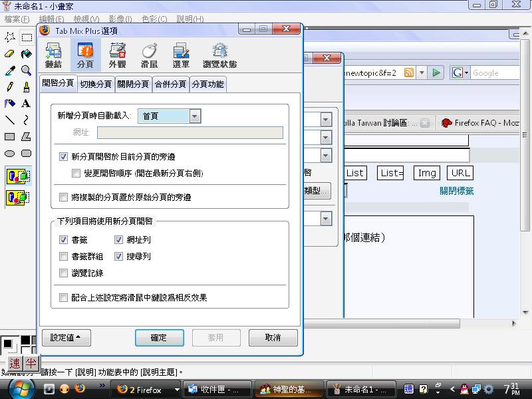Open the 滑鼠 (mouse) options panel icon
The width and height of the screenshot is (532, 399).
pyautogui.click(x=150, y=55)
